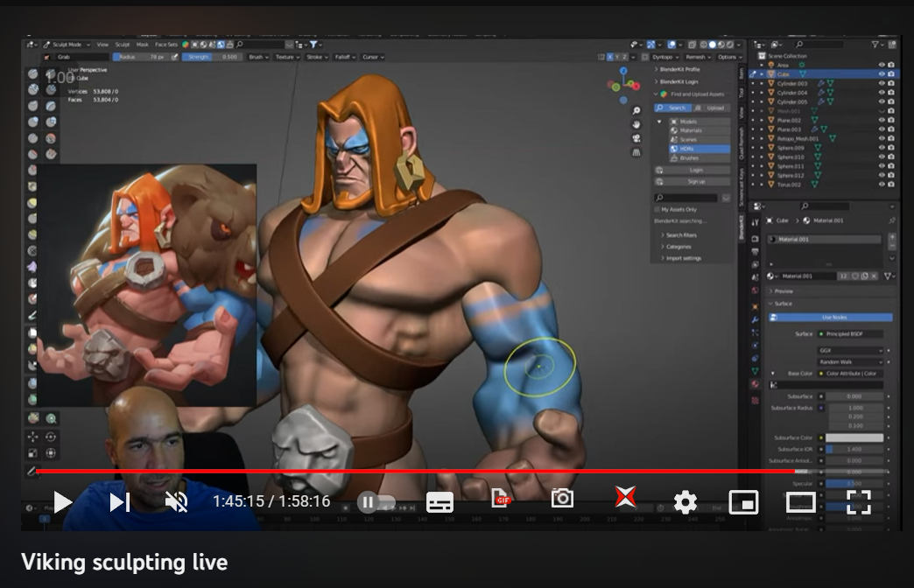Switch to theater mode
This screenshot has width=914, height=588.
pos(800,502)
